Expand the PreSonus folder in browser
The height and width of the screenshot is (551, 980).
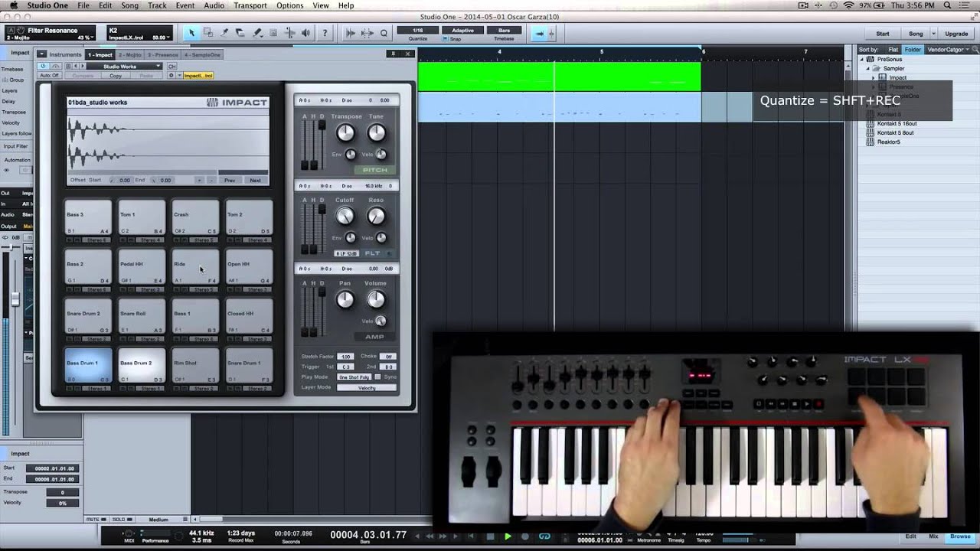coord(863,60)
